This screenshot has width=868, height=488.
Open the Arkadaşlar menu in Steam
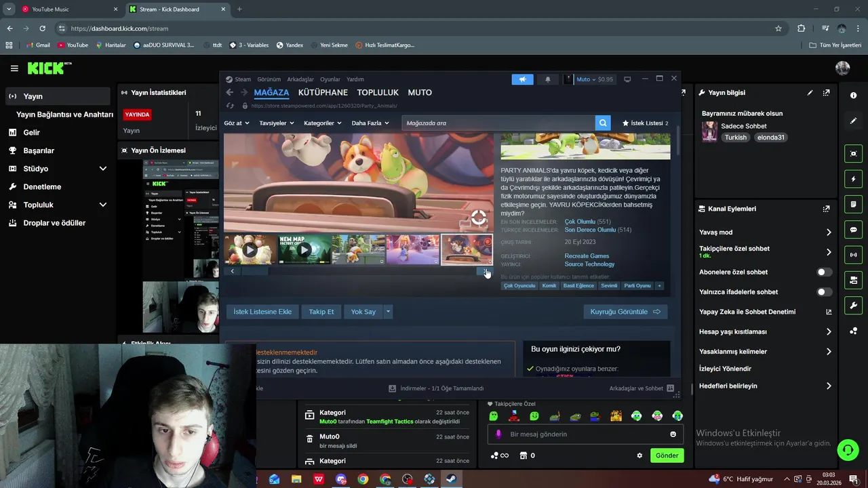300,79
